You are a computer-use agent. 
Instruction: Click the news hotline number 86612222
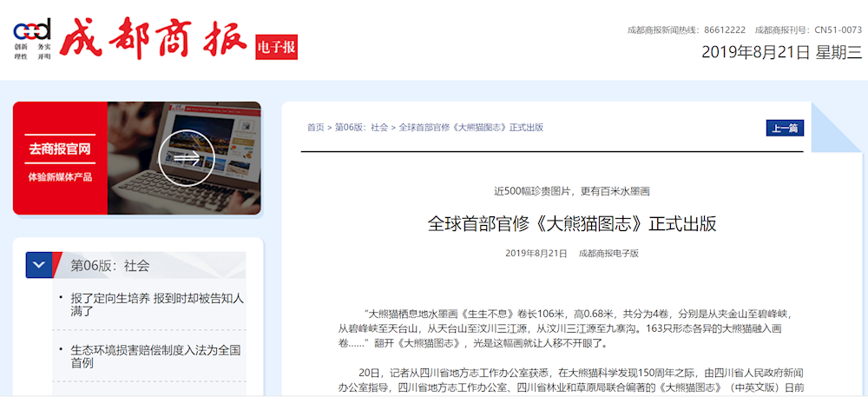[x=725, y=30]
